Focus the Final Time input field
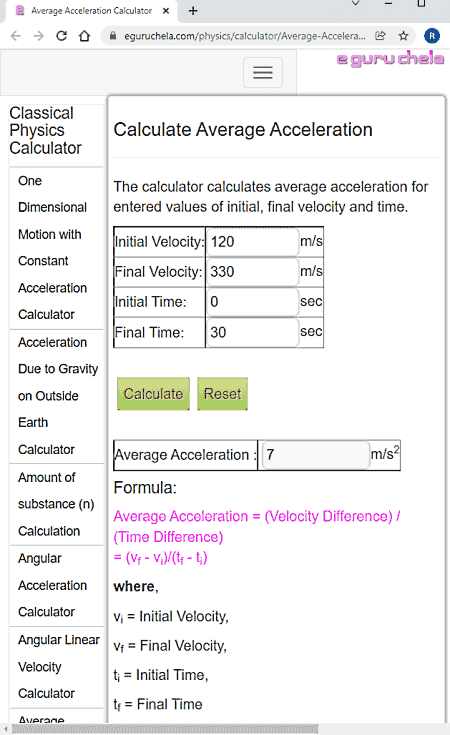450x735 pixels. click(x=252, y=332)
